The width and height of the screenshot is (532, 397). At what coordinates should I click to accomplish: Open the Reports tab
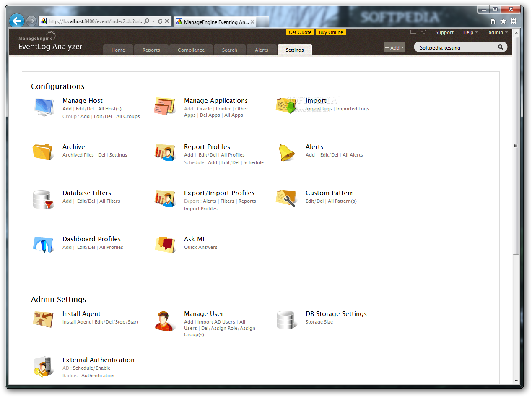151,50
